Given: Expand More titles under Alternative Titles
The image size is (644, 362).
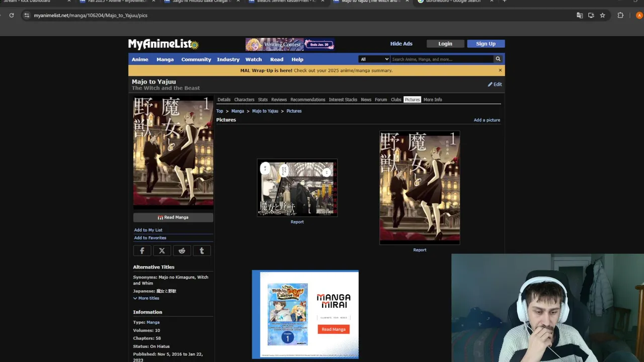Looking at the screenshot, I should pyautogui.click(x=146, y=298).
